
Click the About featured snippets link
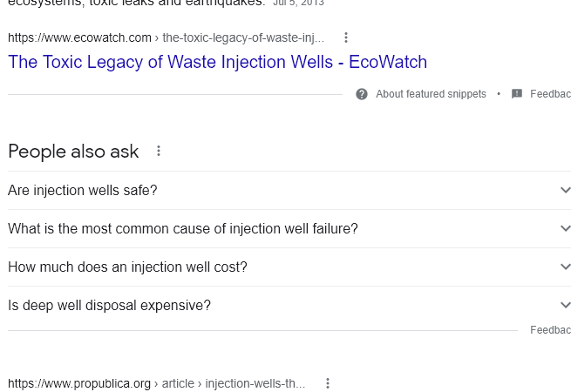click(431, 94)
